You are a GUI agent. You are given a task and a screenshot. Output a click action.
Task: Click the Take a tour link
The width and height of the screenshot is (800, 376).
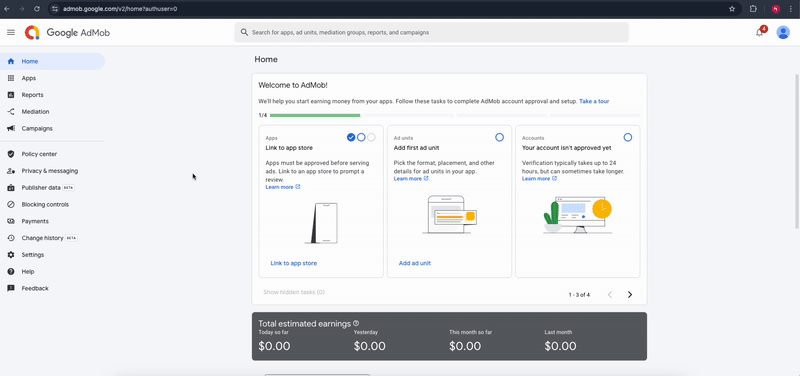594,101
